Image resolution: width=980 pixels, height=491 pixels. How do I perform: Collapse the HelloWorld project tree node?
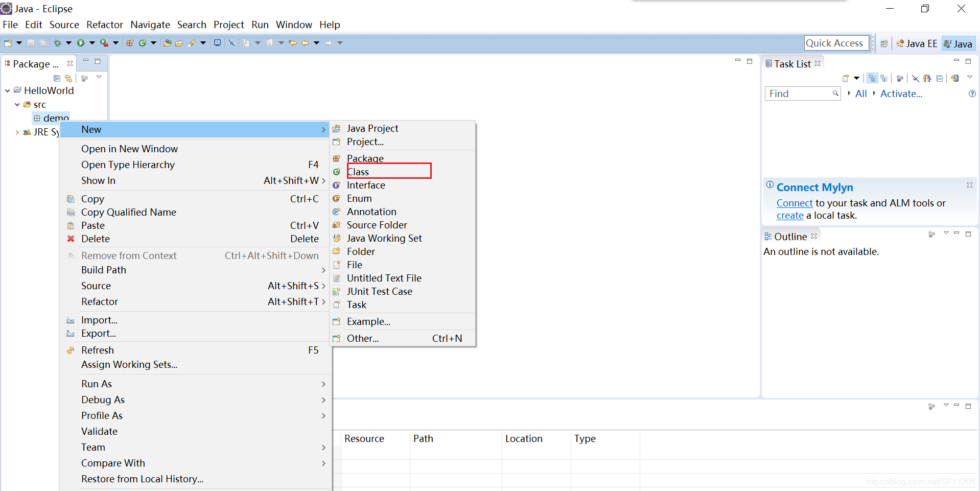[8, 90]
